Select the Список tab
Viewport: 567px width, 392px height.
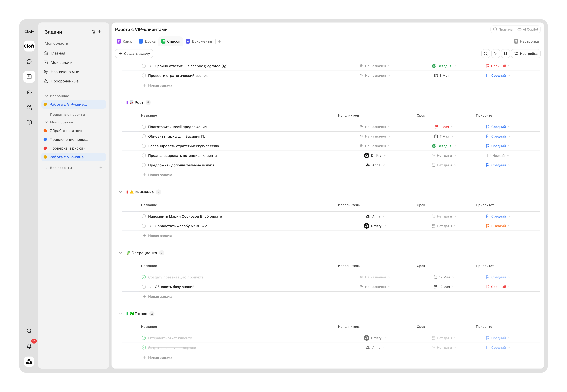click(x=170, y=41)
